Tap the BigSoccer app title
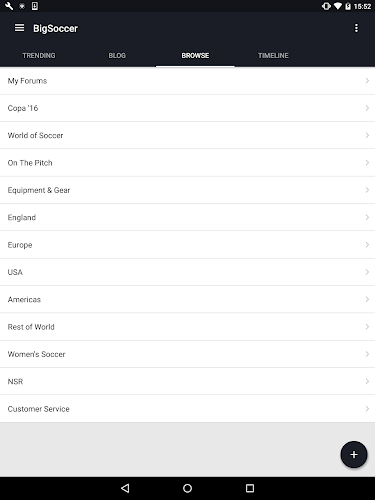Viewport: 375px width, 500px height. pos(55,28)
